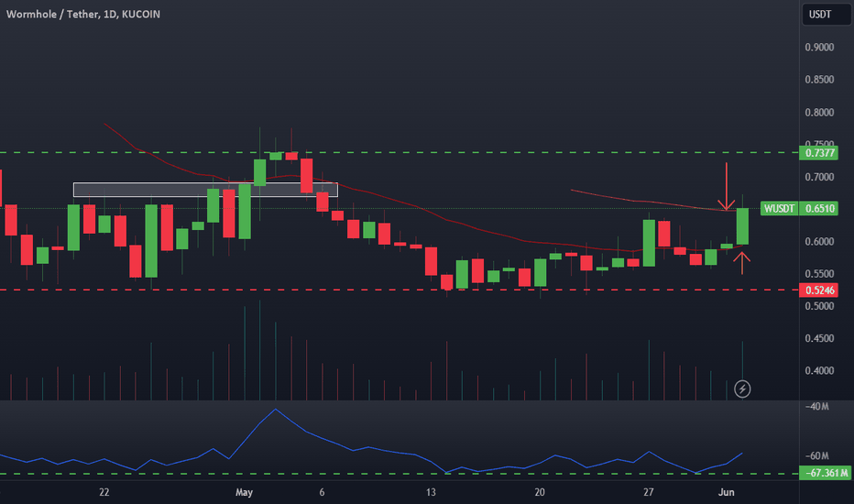The image size is (854, 504).
Task: Click the May label on time axis
Action: (244, 492)
